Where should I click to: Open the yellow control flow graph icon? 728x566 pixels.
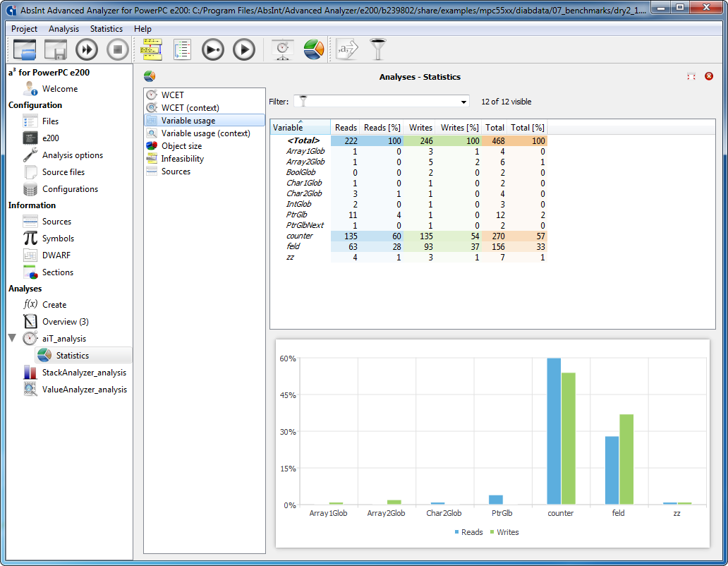152,49
